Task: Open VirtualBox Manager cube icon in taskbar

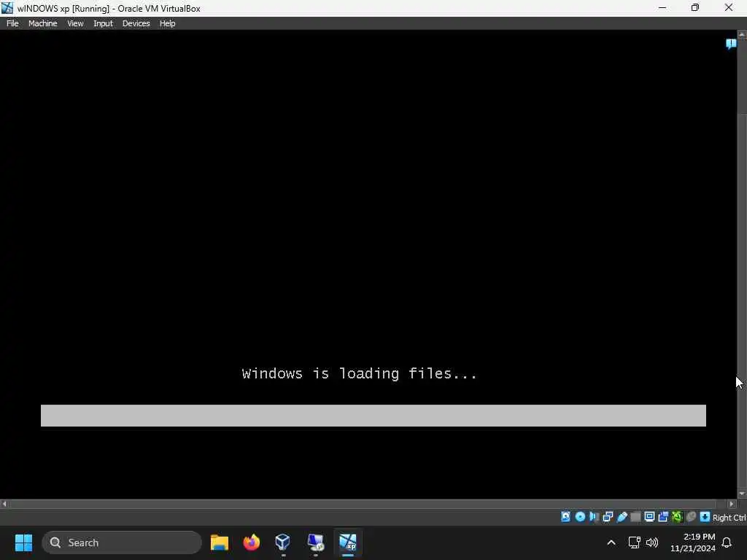Action: 283,542
